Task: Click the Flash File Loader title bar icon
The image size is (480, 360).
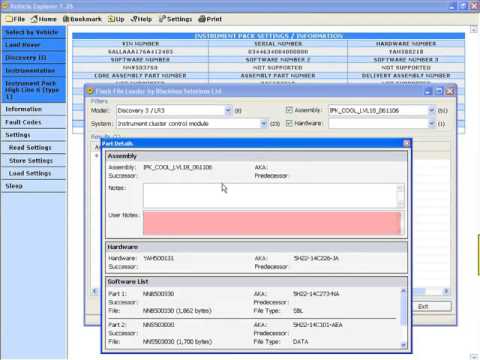Action: tap(90, 91)
